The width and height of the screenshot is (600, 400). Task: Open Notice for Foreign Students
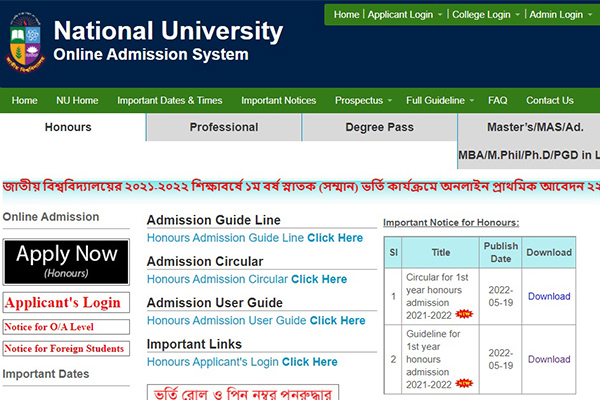[66, 349]
